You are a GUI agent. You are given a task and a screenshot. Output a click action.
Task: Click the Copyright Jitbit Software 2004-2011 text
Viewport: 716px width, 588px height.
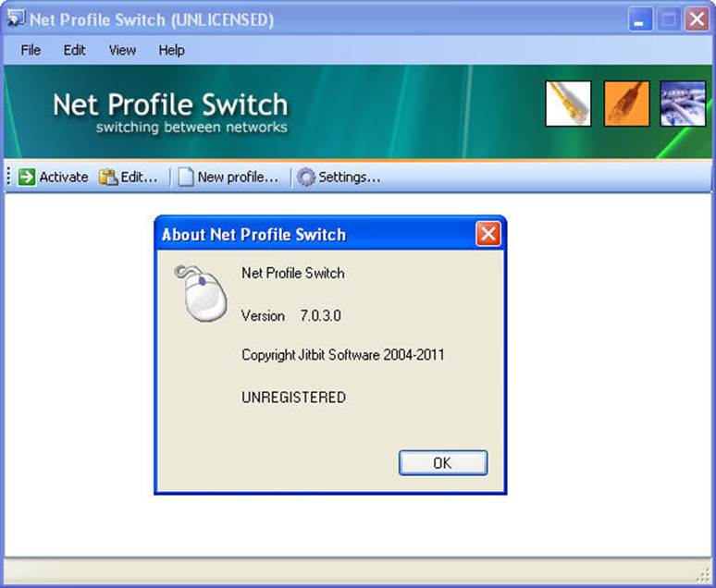coord(342,355)
